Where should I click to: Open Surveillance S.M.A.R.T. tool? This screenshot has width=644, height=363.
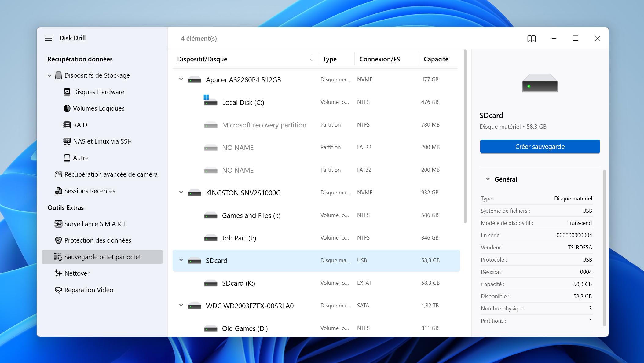coord(102,224)
